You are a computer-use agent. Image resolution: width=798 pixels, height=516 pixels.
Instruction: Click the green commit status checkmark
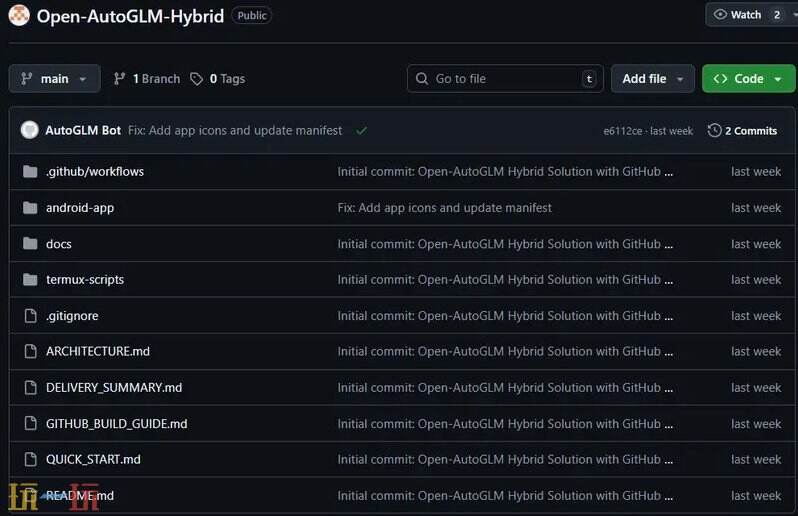[x=361, y=130]
